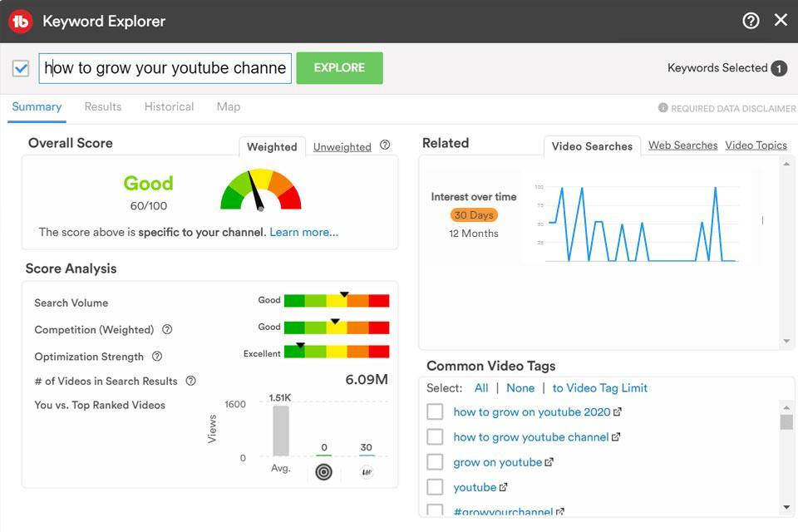Click the green EXPLORE button
798x532 pixels.
[339, 67]
